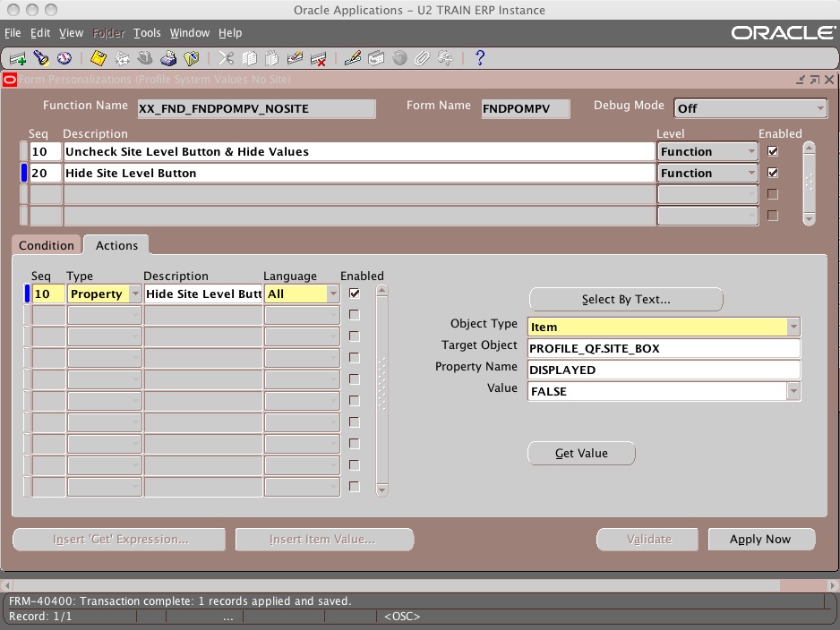The height and width of the screenshot is (630, 840).
Task: Open Level dropdown for sequence 10
Action: [751, 151]
